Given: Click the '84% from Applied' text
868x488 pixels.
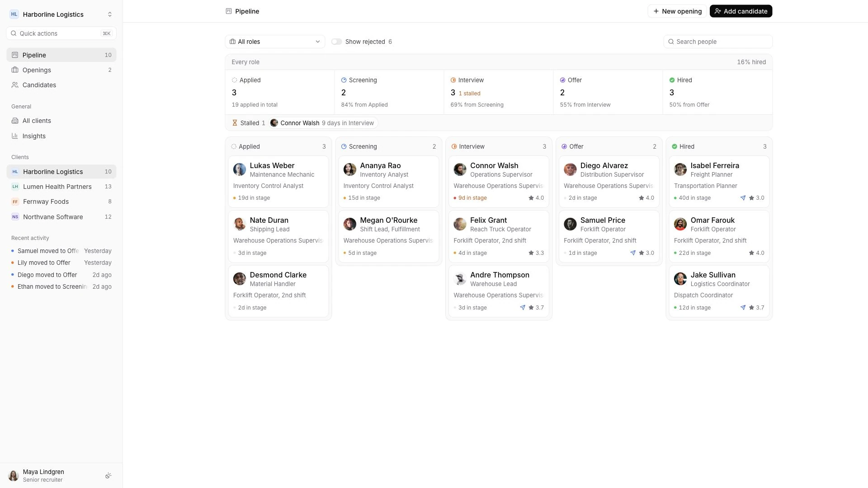Looking at the screenshot, I should [364, 105].
